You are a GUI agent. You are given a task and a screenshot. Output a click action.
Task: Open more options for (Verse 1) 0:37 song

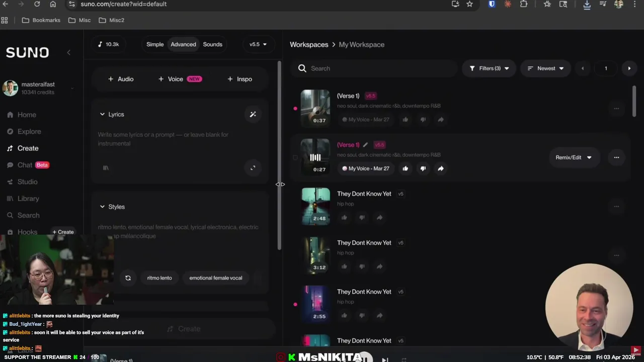coord(616,108)
